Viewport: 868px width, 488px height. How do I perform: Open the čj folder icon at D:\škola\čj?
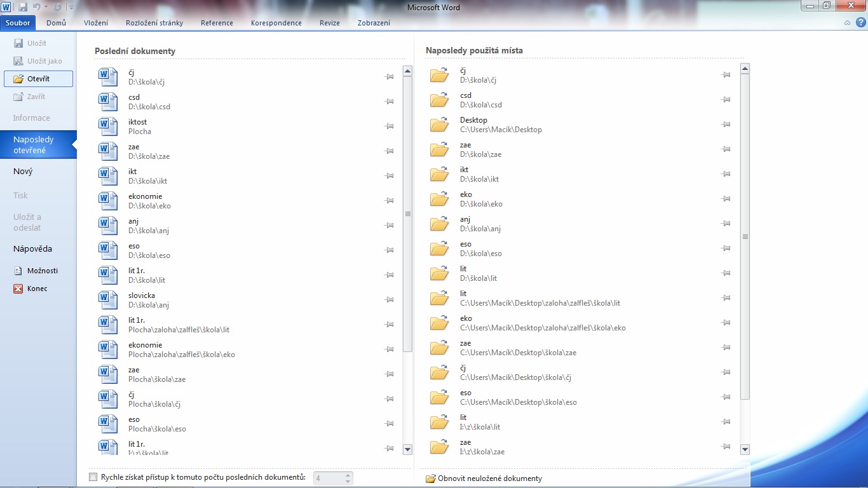point(439,75)
